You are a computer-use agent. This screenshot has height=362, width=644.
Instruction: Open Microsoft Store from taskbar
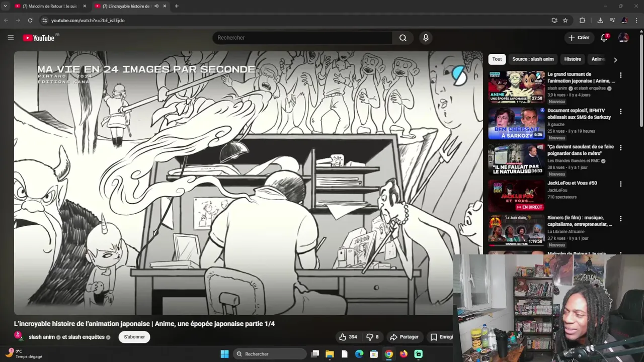pos(374,354)
